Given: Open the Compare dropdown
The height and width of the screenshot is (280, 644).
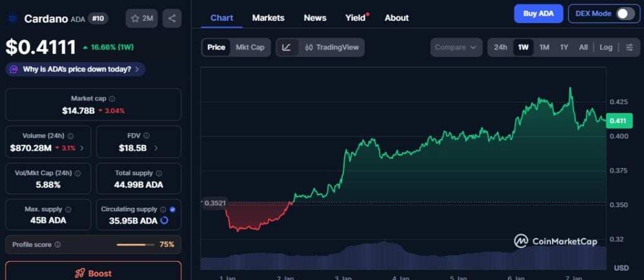Looking at the screenshot, I should [456, 47].
